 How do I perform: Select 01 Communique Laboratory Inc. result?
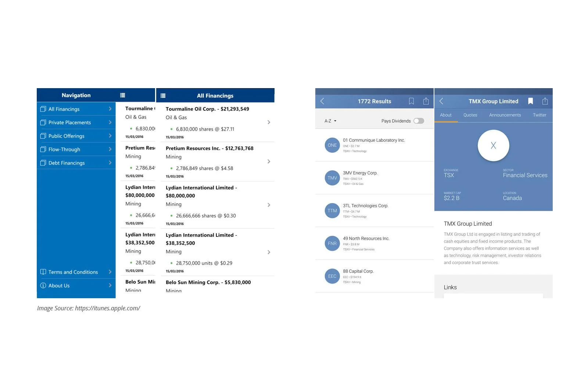[x=374, y=145]
